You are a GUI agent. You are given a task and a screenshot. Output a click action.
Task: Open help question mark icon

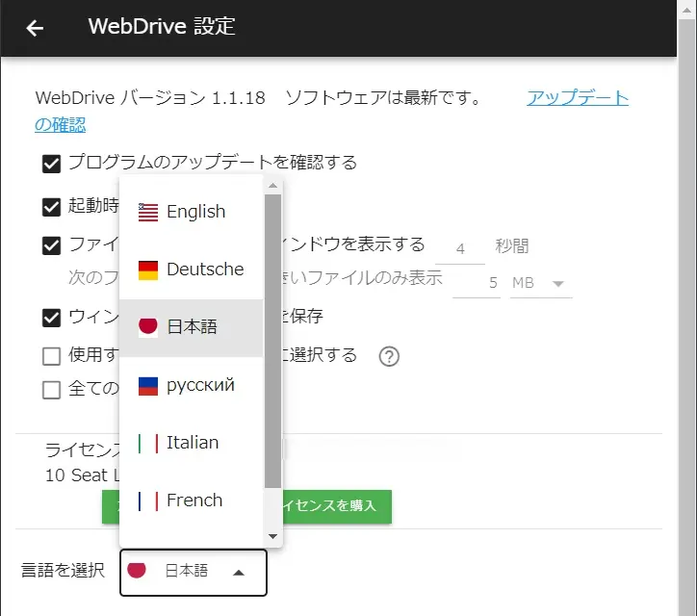click(x=389, y=356)
